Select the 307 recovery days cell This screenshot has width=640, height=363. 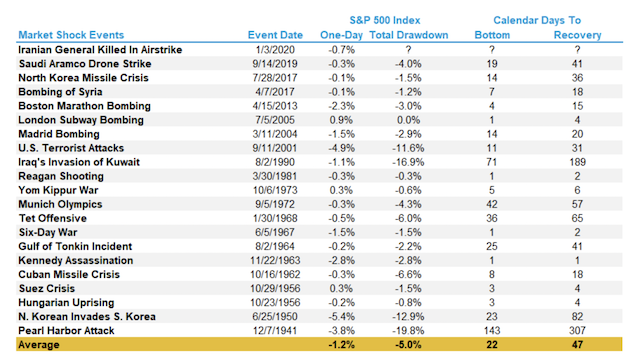click(x=577, y=331)
